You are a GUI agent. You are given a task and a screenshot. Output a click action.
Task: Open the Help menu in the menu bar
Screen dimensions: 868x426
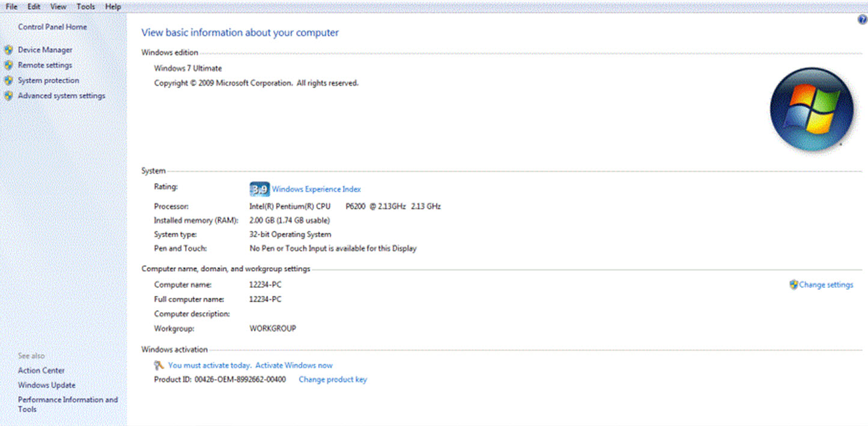(113, 7)
